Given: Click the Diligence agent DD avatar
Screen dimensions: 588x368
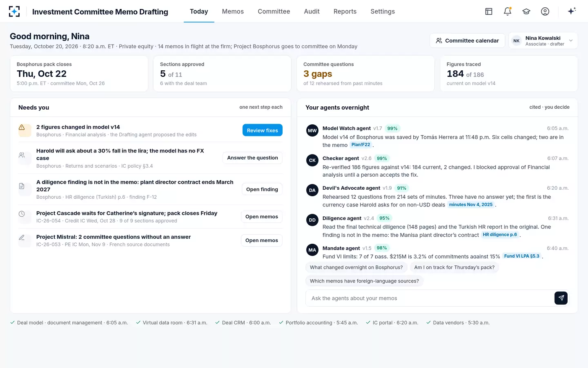Looking at the screenshot, I should pos(312,220).
